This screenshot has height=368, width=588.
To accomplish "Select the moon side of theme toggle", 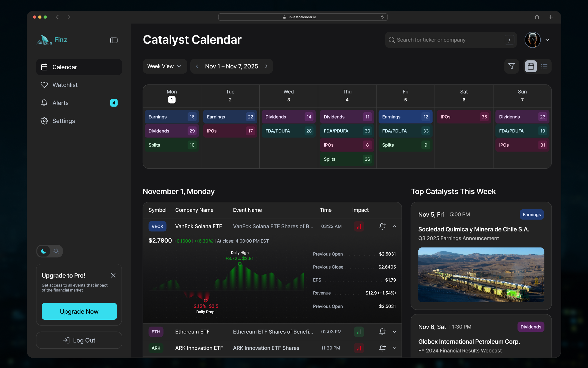I will click(x=44, y=251).
